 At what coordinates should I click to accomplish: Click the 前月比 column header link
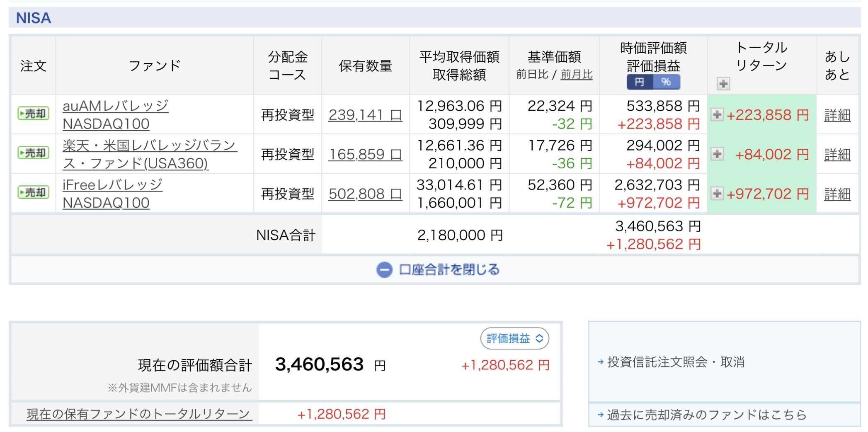click(x=576, y=75)
